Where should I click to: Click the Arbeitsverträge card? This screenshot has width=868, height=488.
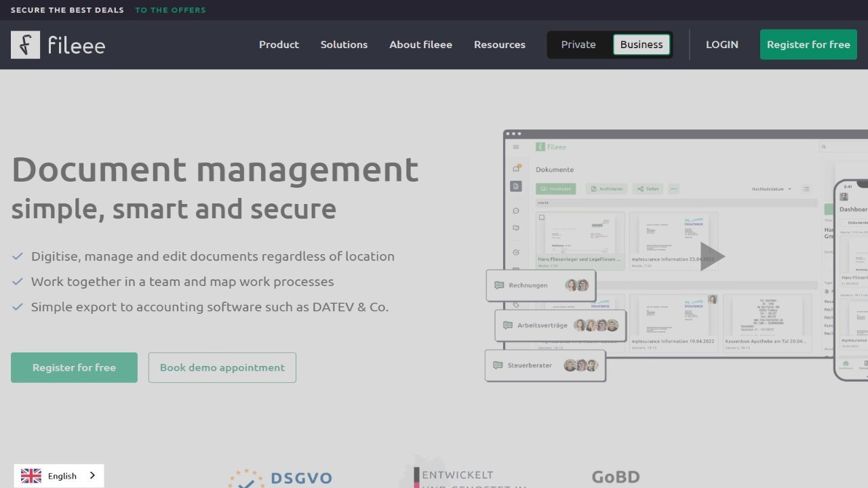[560, 325]
